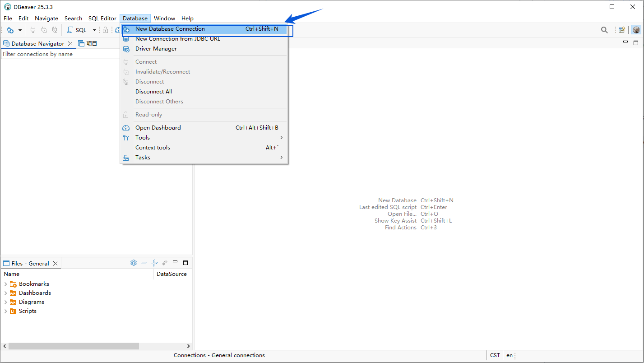Open the Search menu
644x363 pixels.
point(73,19)
